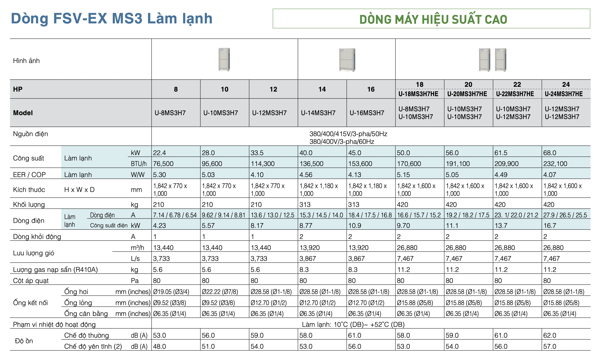The height and width of the screenshot is (364, 596).
Task: Click gas charge value 8.3 under 14 HP
Action: tap(304, 270)
